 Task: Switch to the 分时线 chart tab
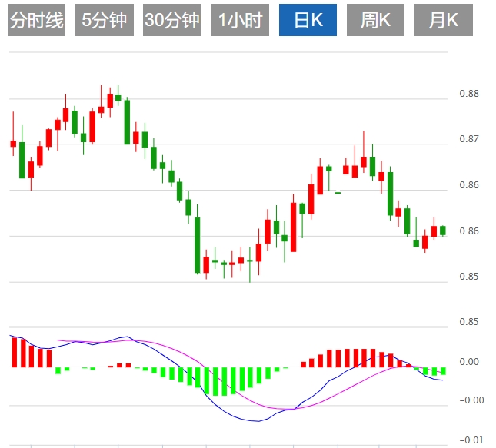[36, 20]
